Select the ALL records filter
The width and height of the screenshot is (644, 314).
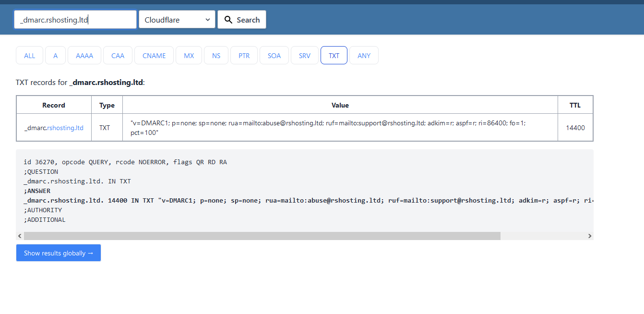29,55
